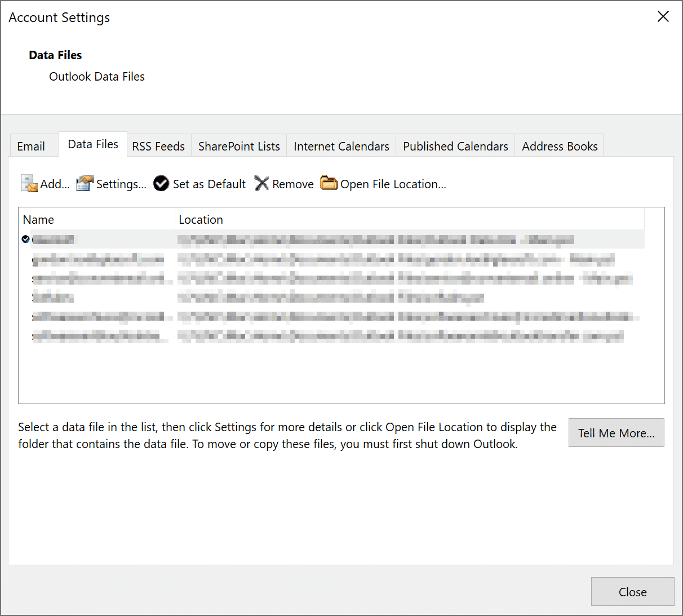Open the RSS Feeds tab
683x616 pixels.
[x=158, y=146]
